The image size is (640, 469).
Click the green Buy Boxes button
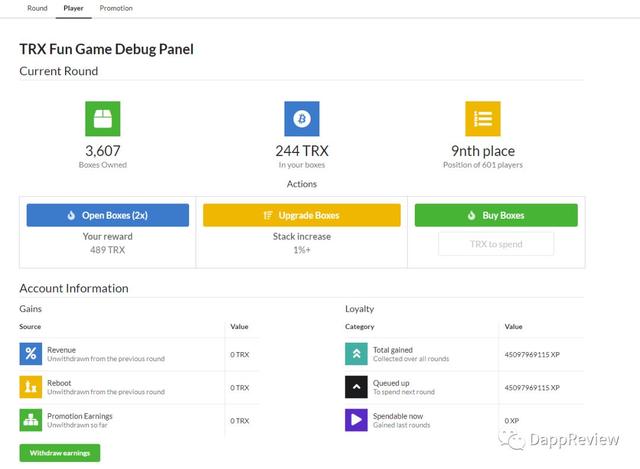[496, 215]
